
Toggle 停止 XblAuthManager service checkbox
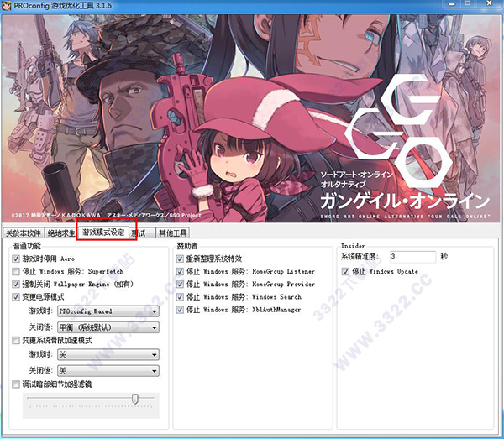pos(180,310)
